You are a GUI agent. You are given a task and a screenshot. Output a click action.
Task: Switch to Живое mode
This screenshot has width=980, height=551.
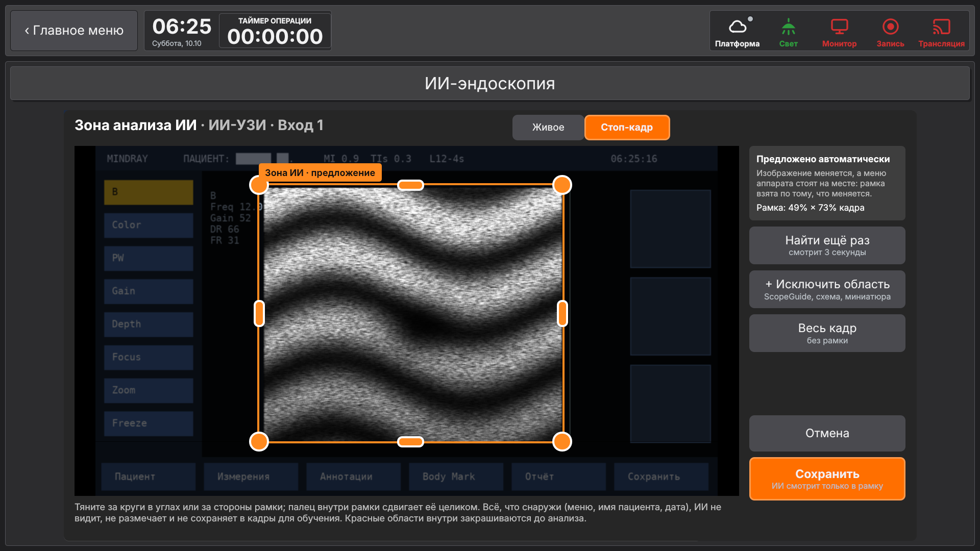click(548, 128)
